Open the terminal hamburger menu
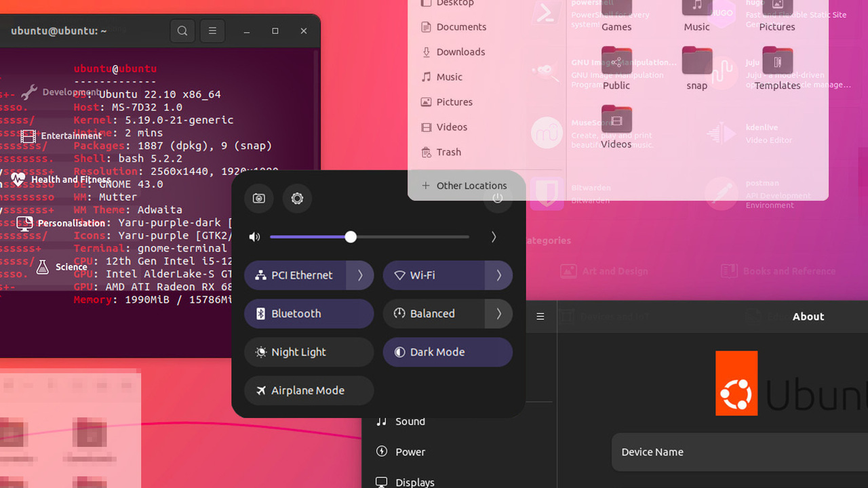The image size is (868, 488). coord(212,31)
